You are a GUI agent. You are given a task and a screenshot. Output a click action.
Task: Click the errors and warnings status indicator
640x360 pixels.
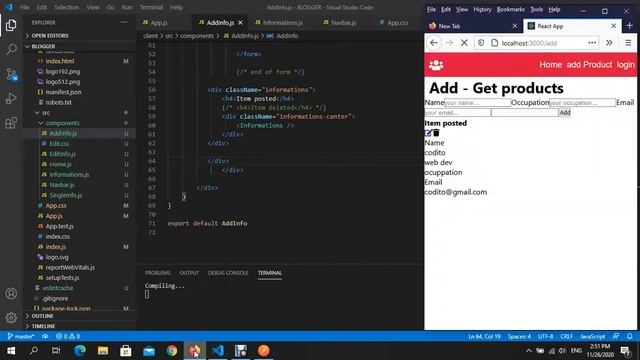pos(68,336)
